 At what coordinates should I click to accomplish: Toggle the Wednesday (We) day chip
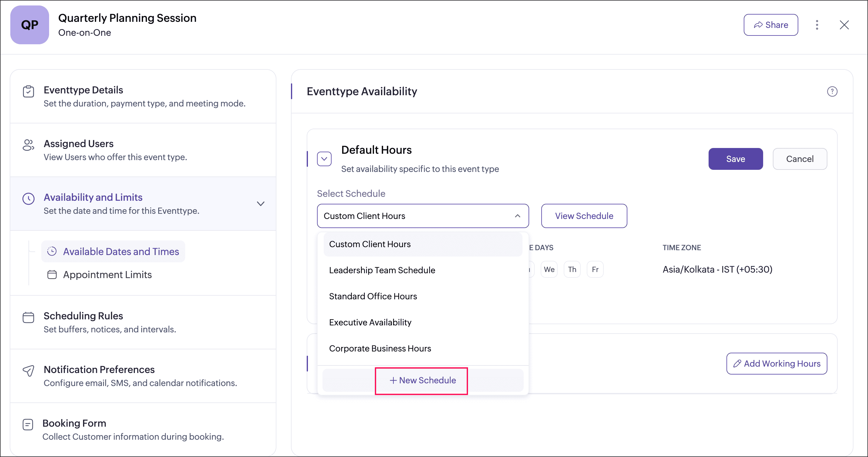click(x=549, y=269)
